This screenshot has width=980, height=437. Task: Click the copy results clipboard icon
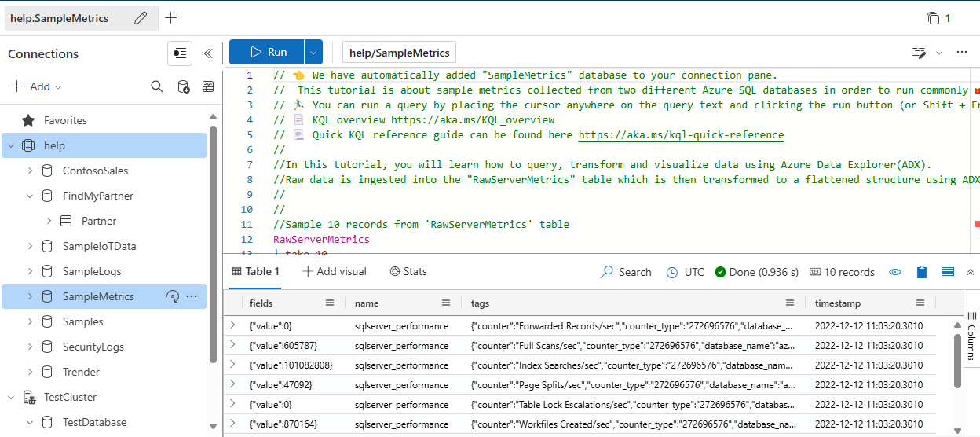922,272
